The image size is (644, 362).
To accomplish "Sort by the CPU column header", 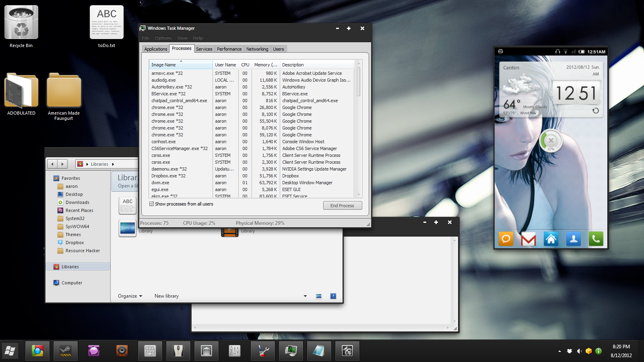I will point(245,65).
